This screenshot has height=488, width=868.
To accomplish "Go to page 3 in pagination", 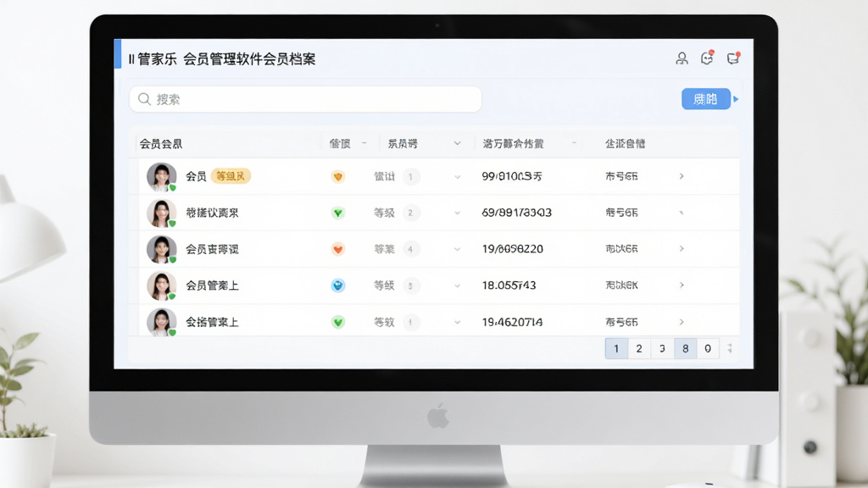I will tap(662, 348).
